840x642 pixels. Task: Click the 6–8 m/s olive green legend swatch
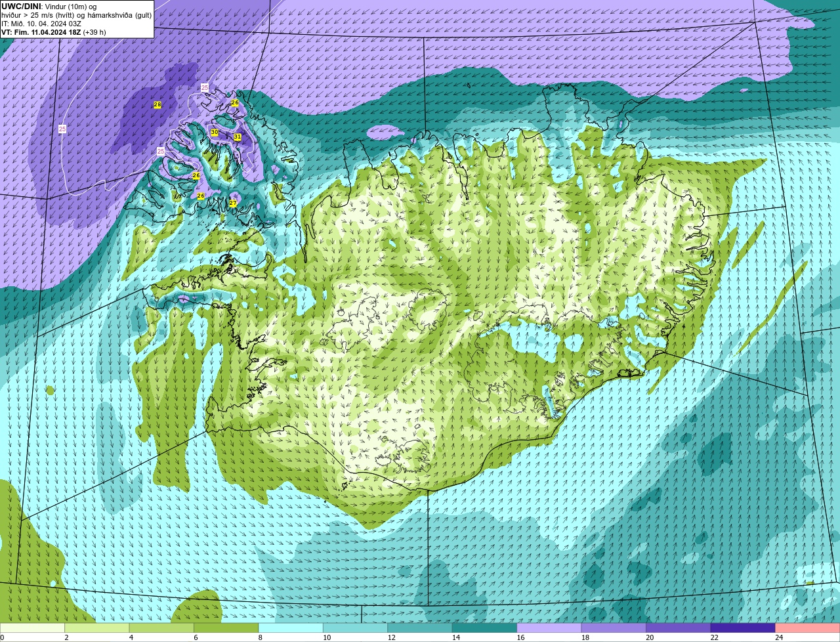226,628
